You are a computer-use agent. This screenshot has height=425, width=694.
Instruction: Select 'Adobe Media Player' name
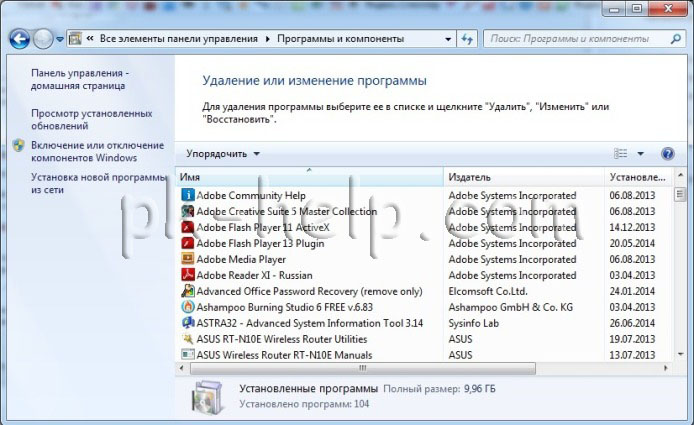tap(241, 259)
